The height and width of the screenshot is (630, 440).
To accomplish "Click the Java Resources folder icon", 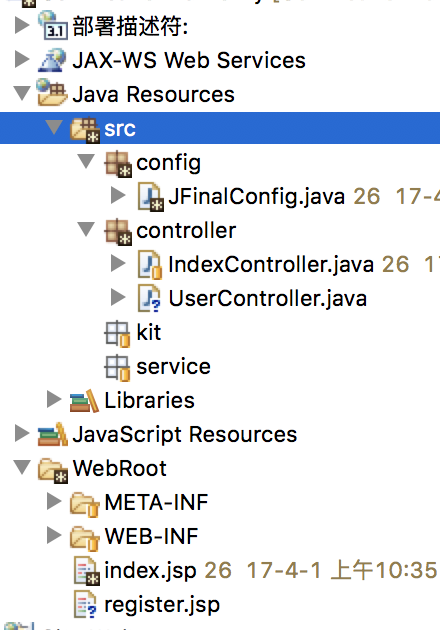I will point(52,93).
